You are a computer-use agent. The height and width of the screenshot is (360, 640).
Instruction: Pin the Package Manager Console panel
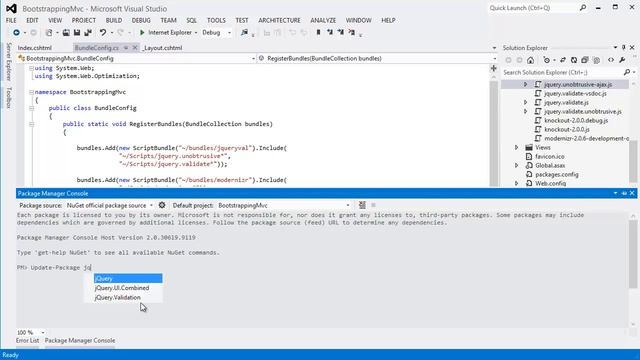pyautogui.click(x=624, y=193)
